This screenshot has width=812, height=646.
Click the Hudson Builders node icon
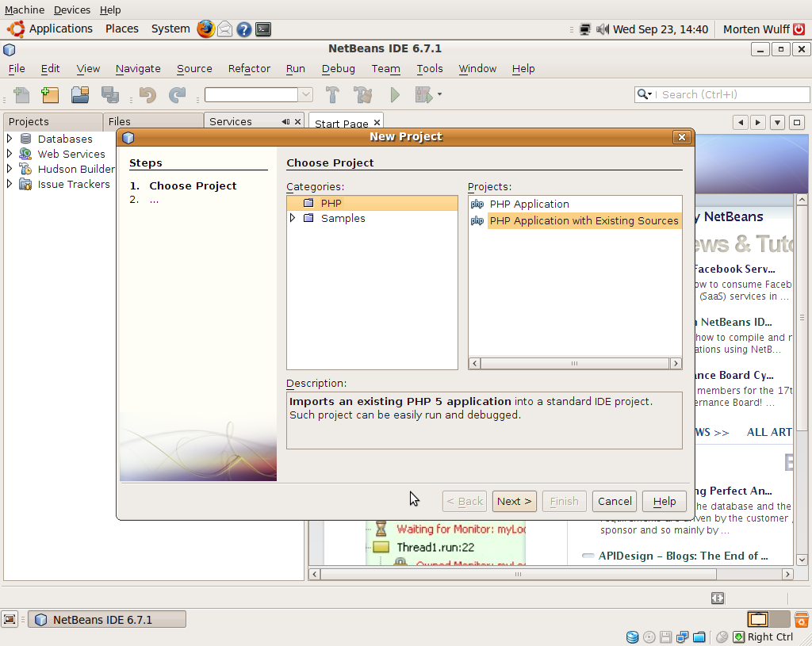[x=25, y=169]
